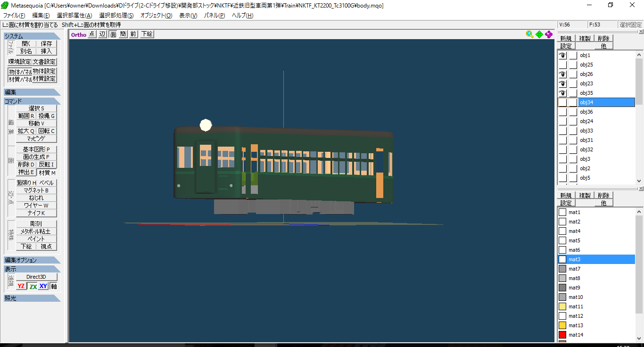Toggle the axis (軸) display button
The height and width of the screenshot is (347, 644).
click(54, 286)
